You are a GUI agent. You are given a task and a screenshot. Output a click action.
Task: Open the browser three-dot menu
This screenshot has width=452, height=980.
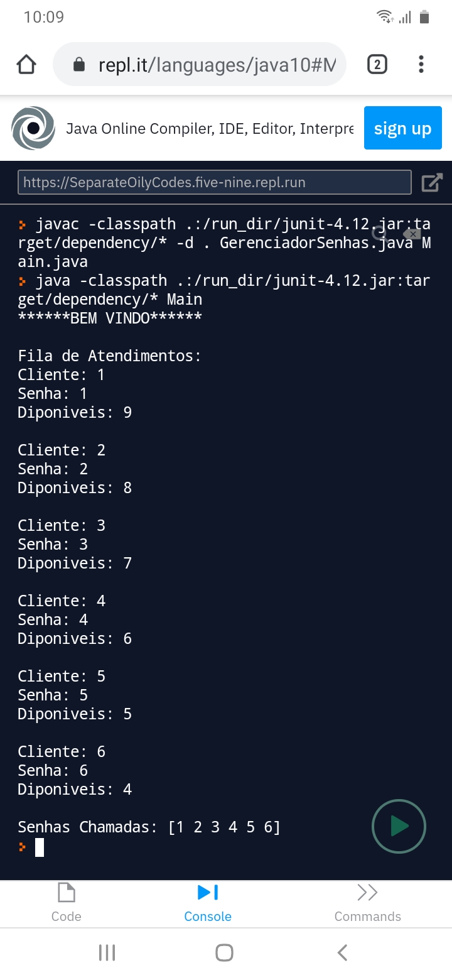tap(421, 64)
